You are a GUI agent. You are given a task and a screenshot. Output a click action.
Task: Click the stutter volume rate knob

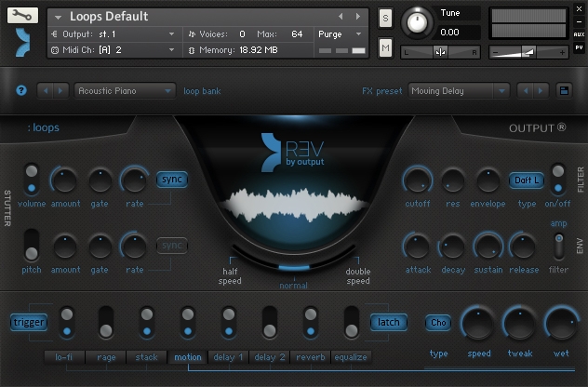tap(134, 180)
